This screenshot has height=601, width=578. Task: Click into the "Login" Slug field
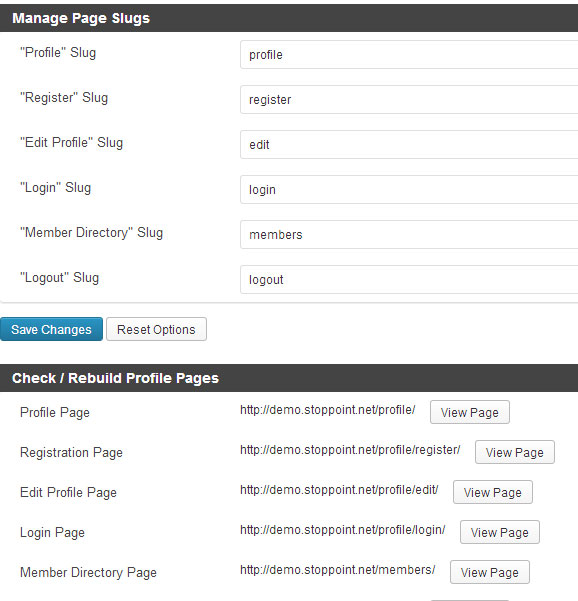pos(409,189)
